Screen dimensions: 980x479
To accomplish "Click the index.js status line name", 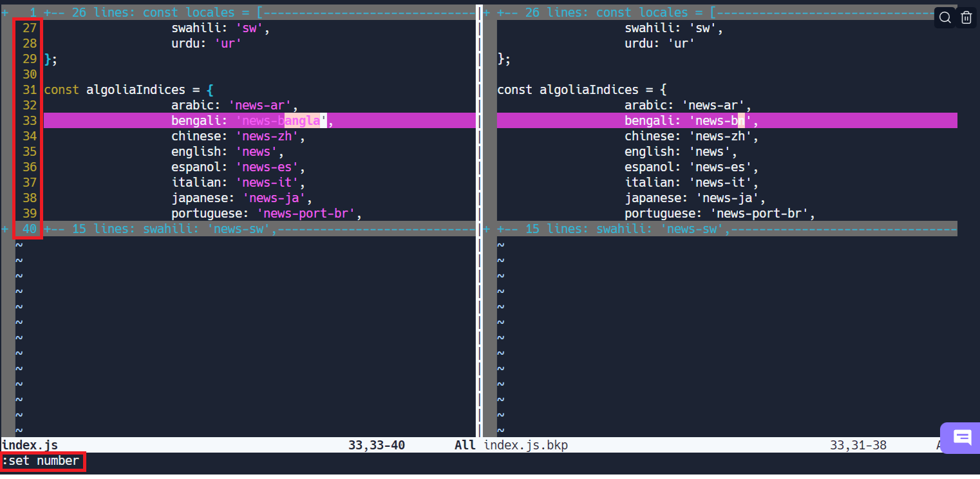I will click(30, 445).
